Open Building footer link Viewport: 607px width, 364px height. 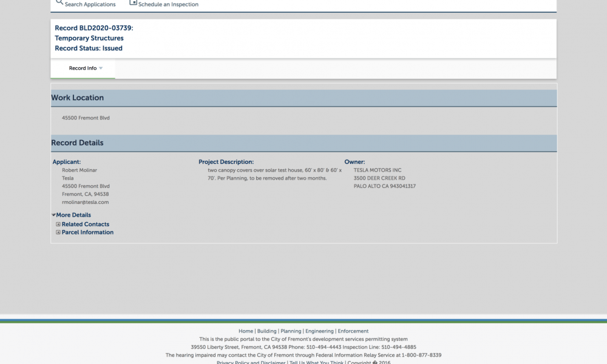(x=266, y=331)
